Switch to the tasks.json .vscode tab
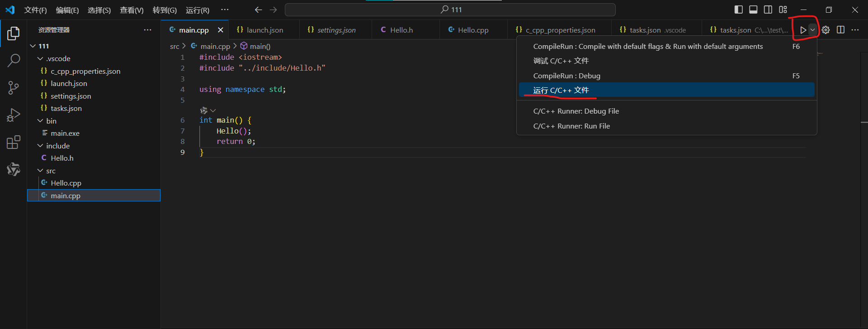 656,30
